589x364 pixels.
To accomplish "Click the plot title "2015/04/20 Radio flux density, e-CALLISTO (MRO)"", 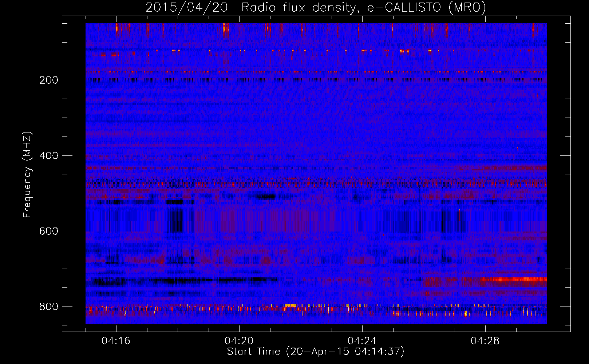I will point(316,8).
